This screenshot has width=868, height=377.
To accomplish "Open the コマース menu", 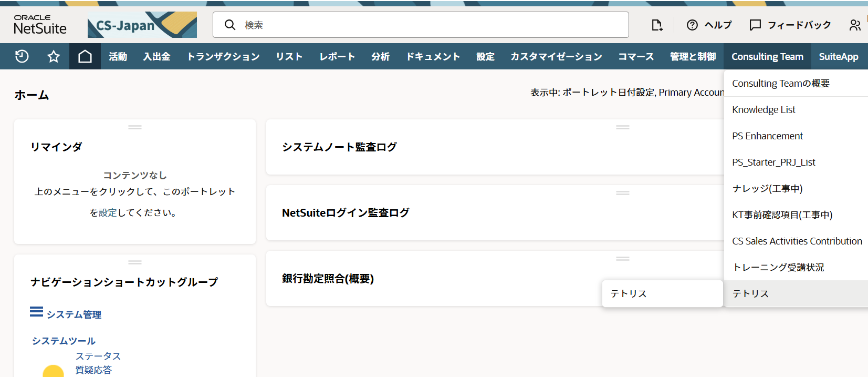I will tap(636, 56).
